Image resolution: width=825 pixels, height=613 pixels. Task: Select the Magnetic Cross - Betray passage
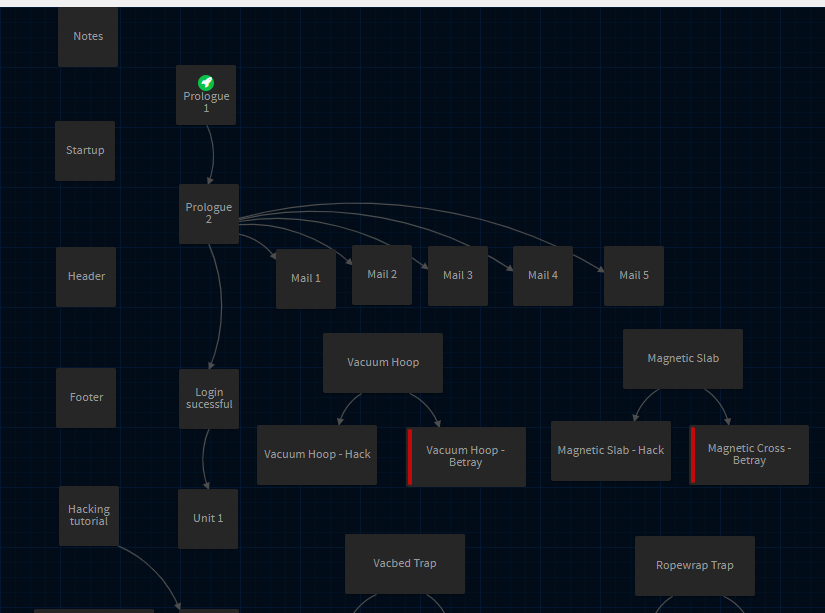pos(749,455)
